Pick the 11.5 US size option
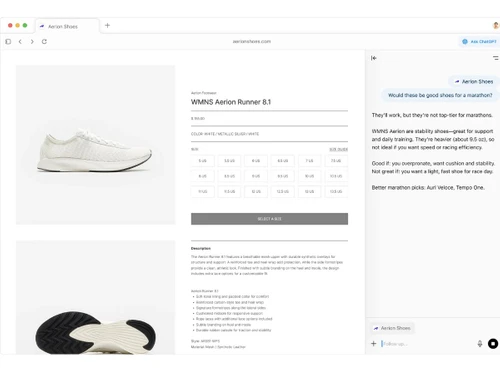The height and width of the screenshot is (375, 500). pyautogui.click(x=229, y=192)
